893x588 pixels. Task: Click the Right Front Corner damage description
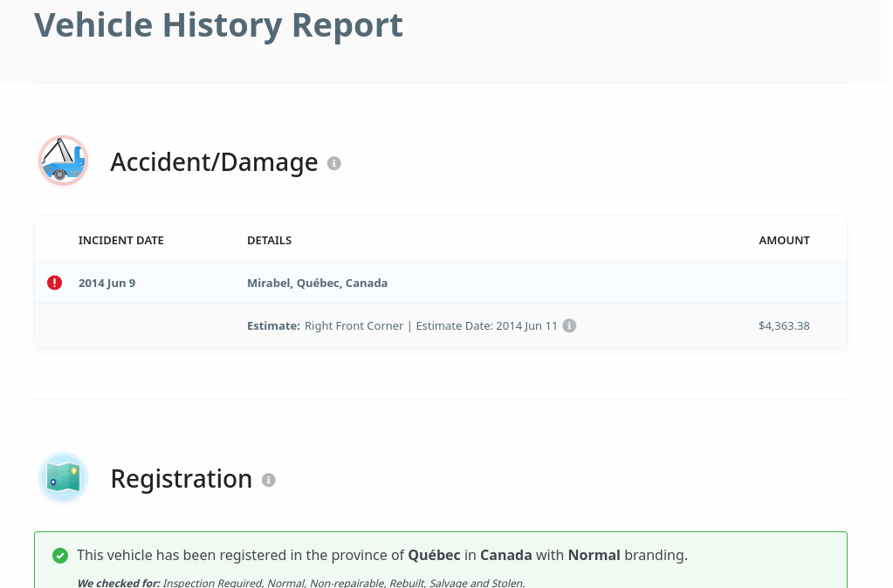tap(354, 326)
